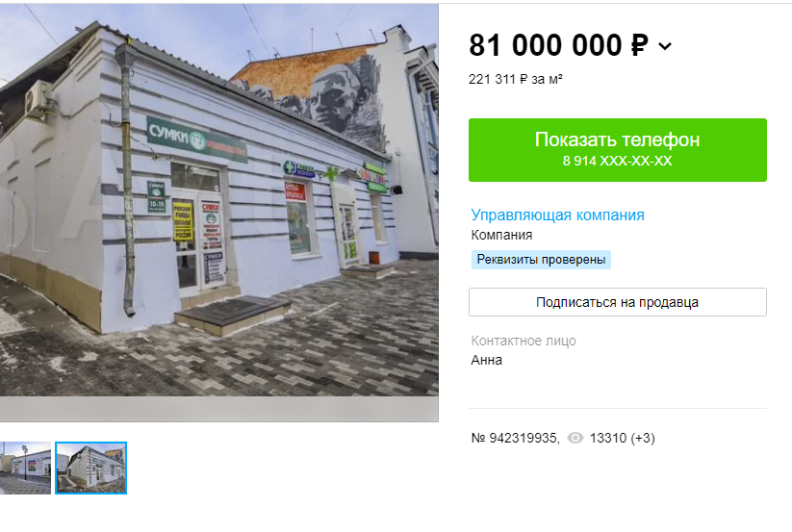Click the Компания label under seller name
Image resolution: width=792 pixels, height=532 pixels.
501,235
